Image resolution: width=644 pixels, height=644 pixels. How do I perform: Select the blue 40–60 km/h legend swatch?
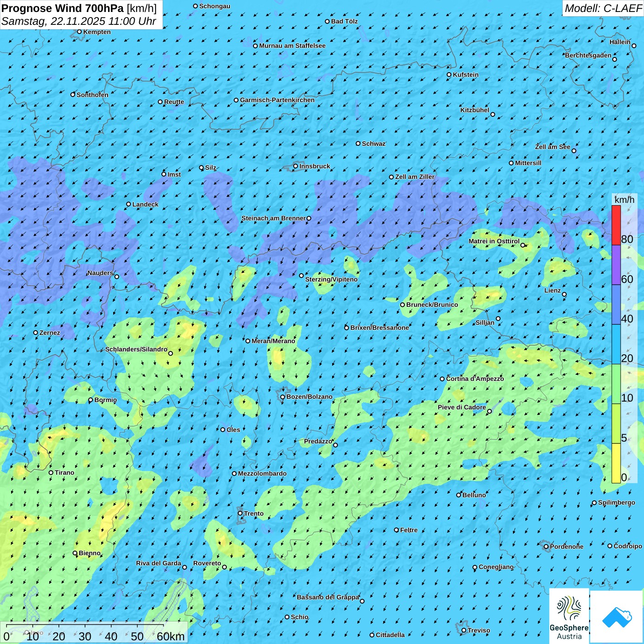pos(616,305)
